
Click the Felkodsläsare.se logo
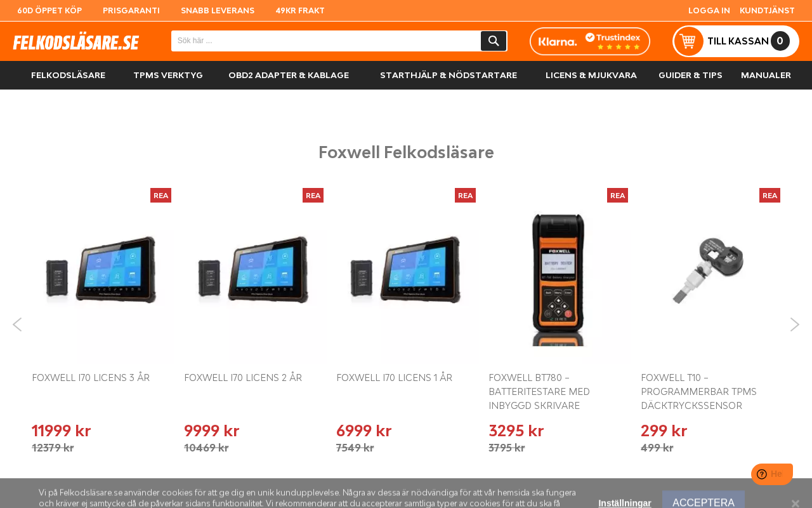coord(76,42)
